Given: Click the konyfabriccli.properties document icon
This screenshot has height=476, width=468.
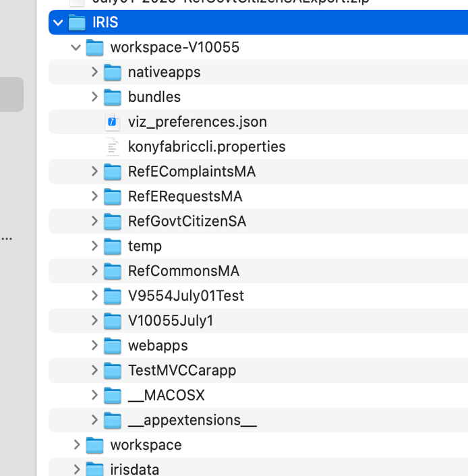Looking at the screenshot, I should click(x=113, y=147).
